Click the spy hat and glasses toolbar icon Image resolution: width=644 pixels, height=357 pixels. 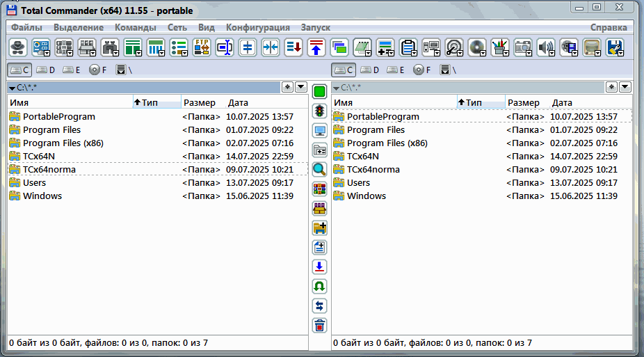(17, 47)
